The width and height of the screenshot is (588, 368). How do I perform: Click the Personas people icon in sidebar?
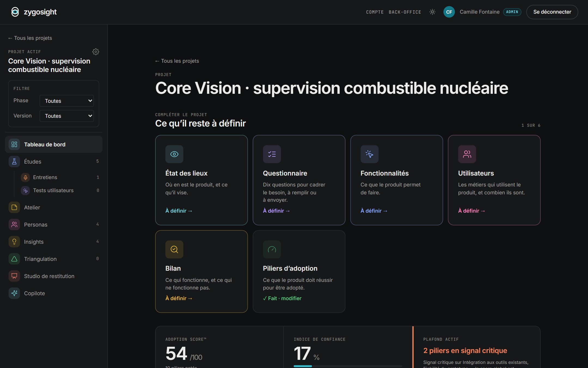point(14,225)
